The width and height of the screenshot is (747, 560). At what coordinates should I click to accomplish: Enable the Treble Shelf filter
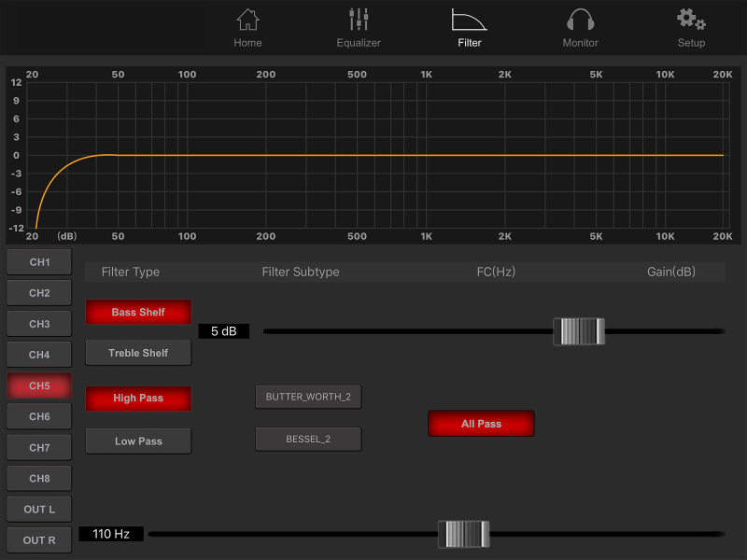coord(138,353)
